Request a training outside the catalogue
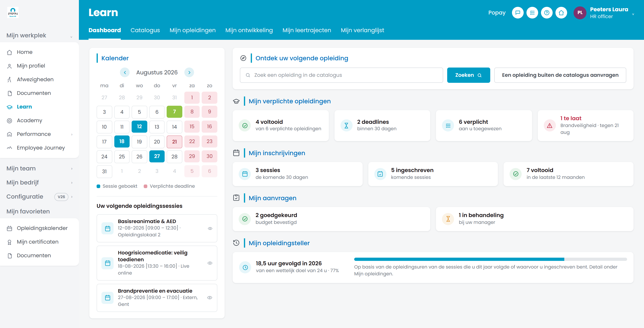644x328 pixels. tap(560, 75)
